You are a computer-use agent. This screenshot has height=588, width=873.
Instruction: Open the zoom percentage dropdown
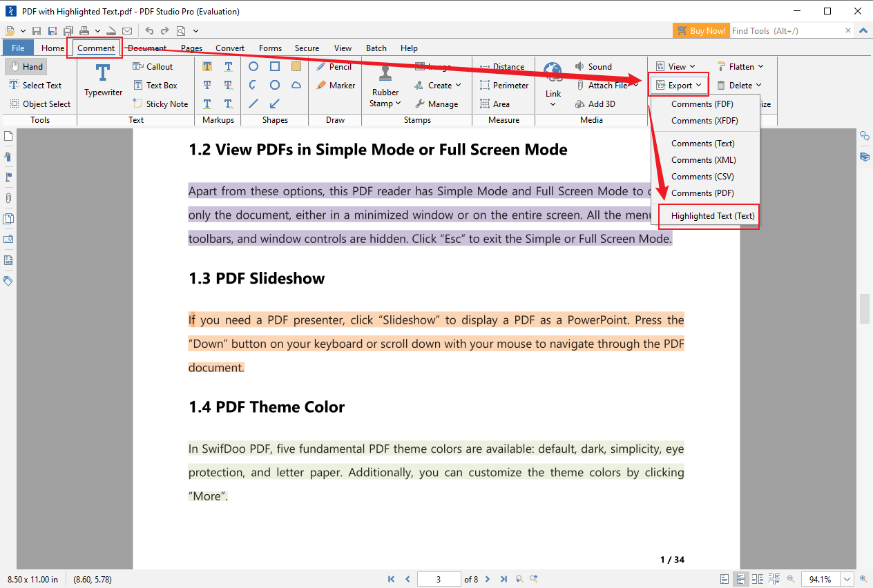pos(847,579)
